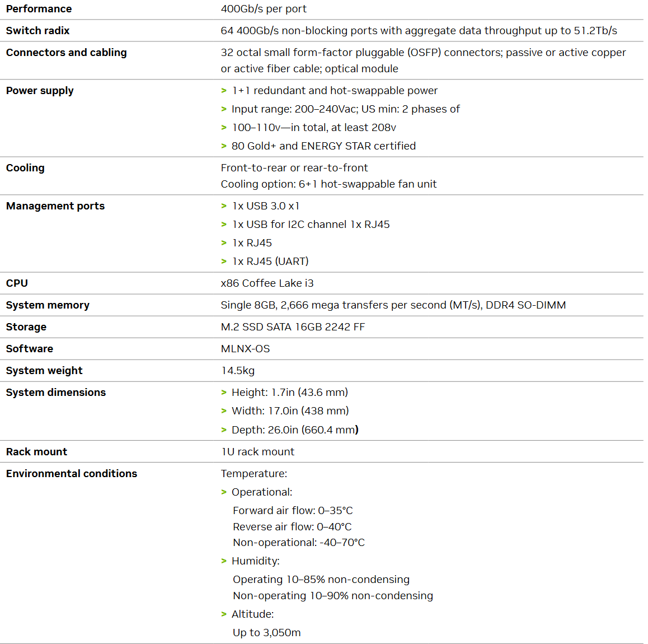Screen dimensions: 648x644
Task: Click the green arrow beside "1+1 redundant"
Action: click(x=224, y=91)
